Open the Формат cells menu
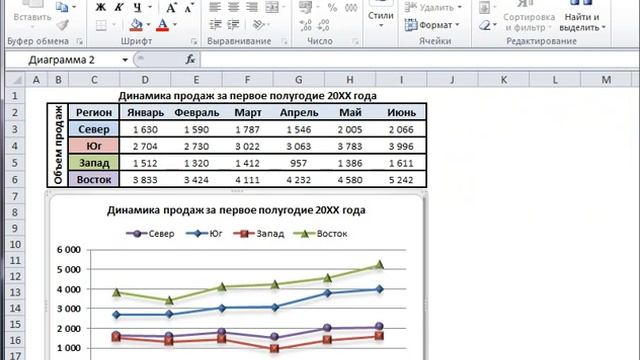This screenshot has width=640, height=360. pos(432,25)
